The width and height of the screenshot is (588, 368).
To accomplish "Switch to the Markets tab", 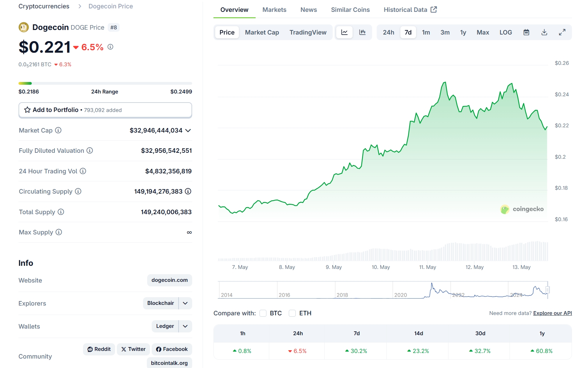I will (274, 9).
